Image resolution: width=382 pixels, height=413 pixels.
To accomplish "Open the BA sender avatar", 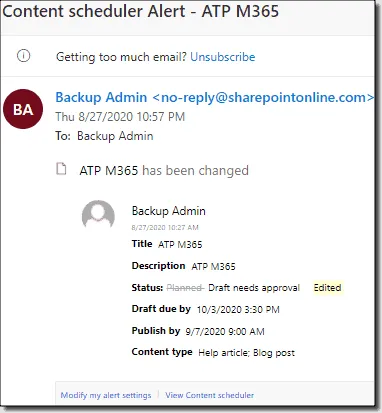I will 23,109.
